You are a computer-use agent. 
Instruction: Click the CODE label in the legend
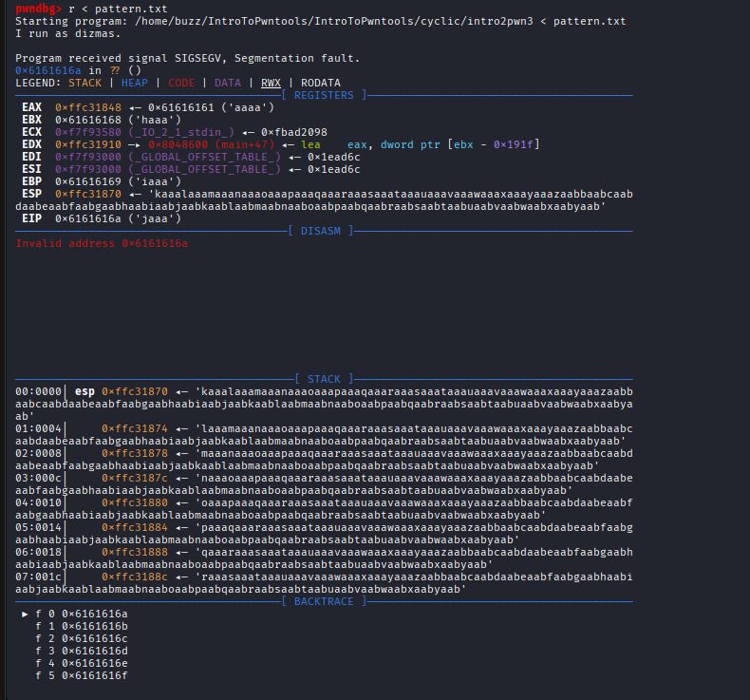click(180, 83)
